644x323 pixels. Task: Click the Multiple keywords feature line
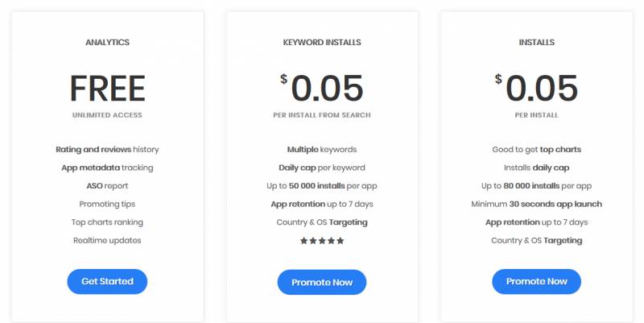point(322,150)
